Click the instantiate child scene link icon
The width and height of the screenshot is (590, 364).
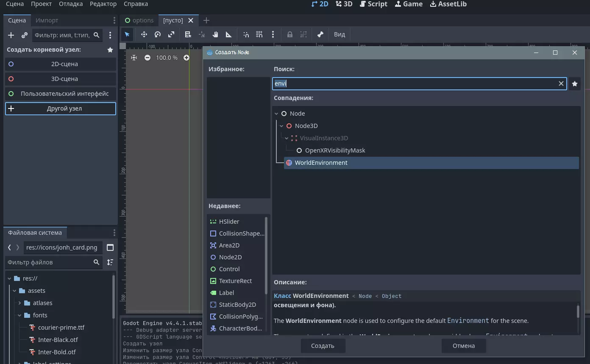(x=25, y=35)
